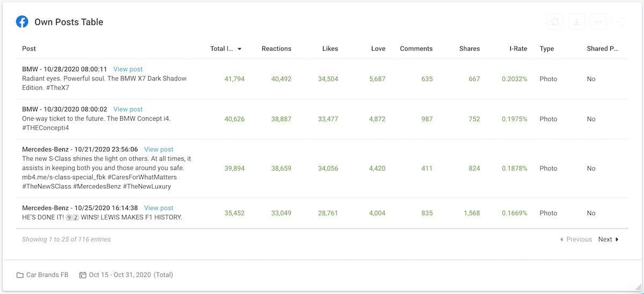Click love value 5,687
The image size is (644, 294).
377,79
